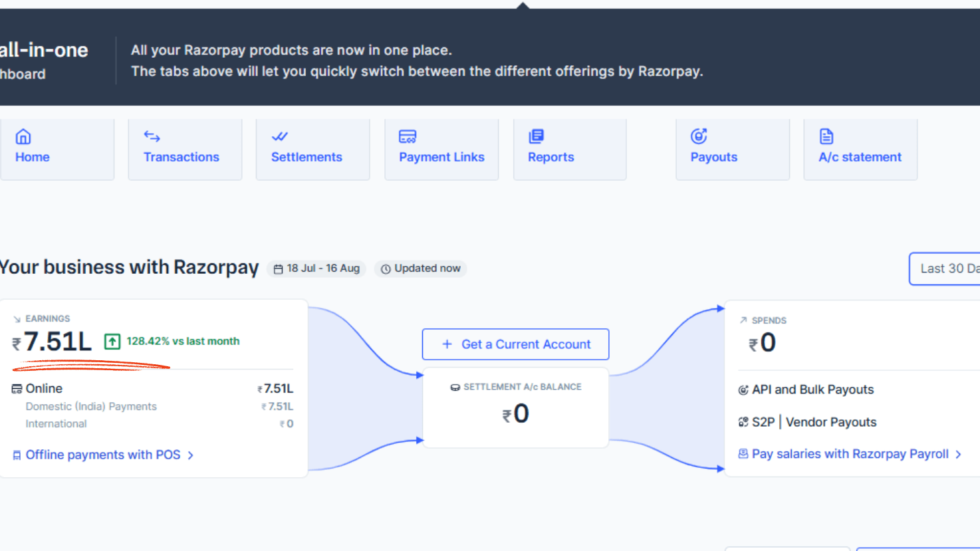Click the ₹7.51L earnings total

pyautogui.click(x=52, y=342)
